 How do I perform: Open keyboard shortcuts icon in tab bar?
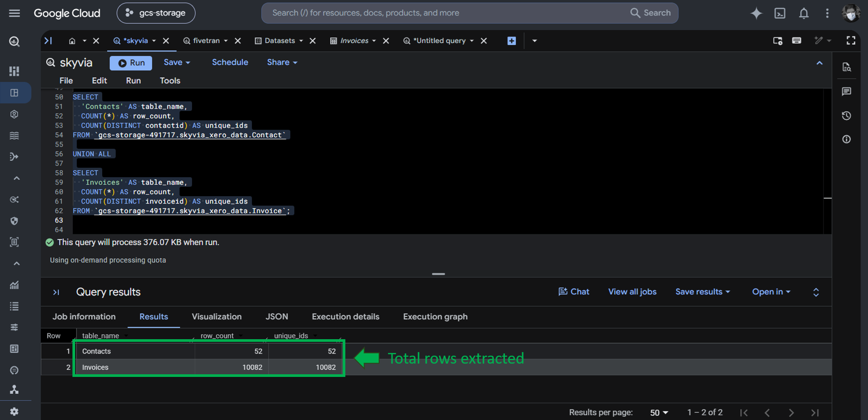click(796, 40)
